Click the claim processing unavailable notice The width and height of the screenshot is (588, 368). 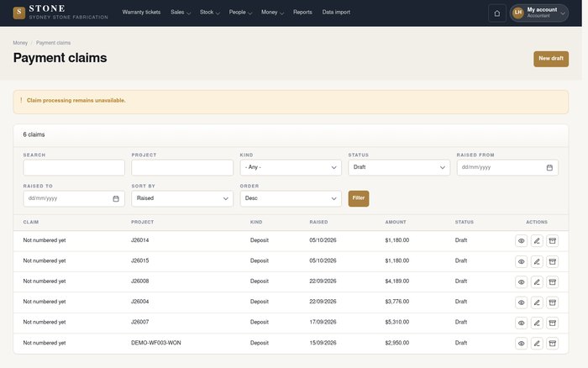[x=291, y=102]
